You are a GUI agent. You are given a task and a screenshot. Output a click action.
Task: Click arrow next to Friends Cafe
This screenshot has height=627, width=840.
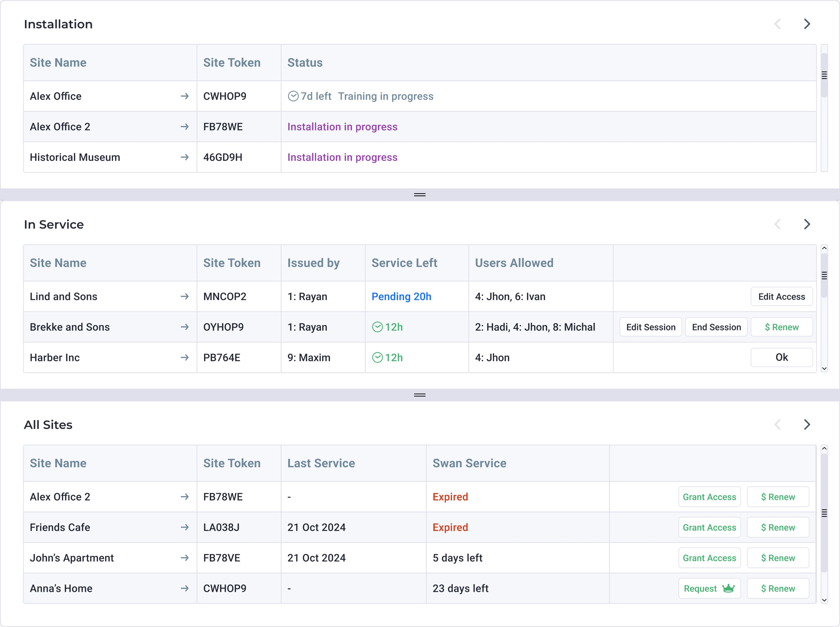184,527
